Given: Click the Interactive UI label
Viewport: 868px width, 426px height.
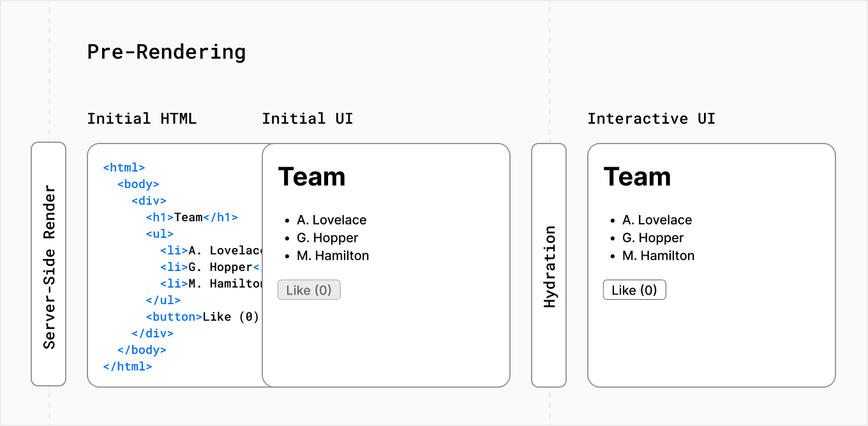Looking at the screenshot, I should 651,119.
